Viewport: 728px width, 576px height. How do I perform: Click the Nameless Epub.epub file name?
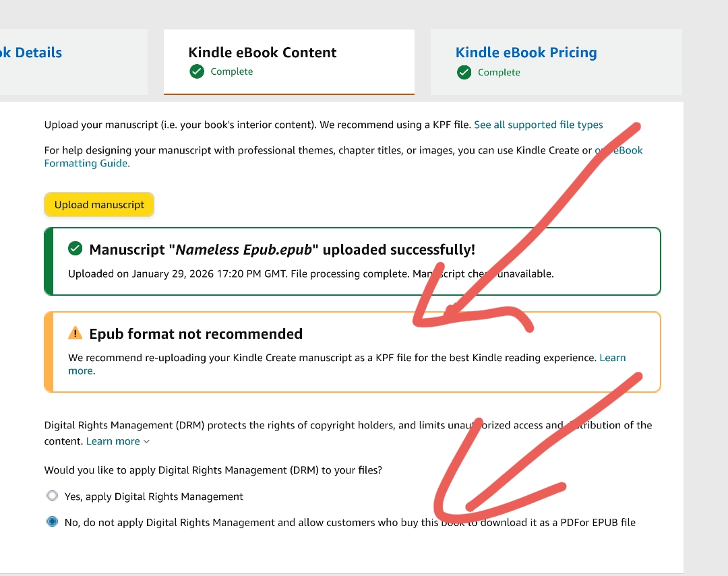[244, 250]
